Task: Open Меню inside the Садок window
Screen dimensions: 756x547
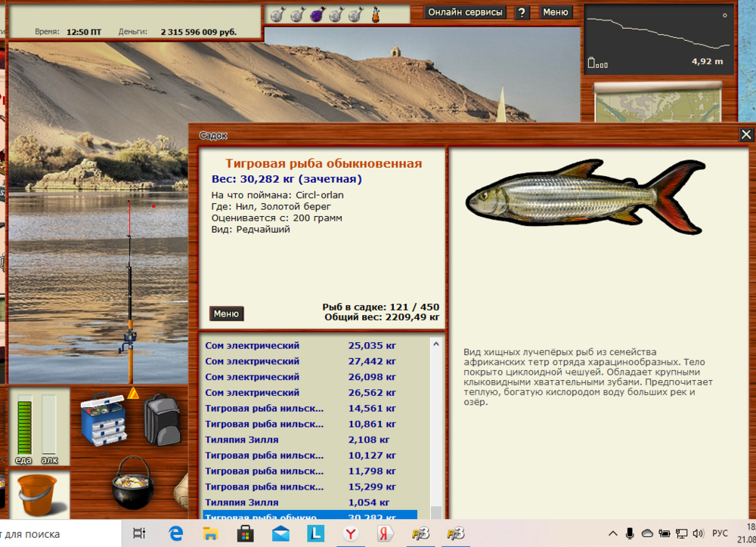Action: pyautogui.click(x=226, y=314)
